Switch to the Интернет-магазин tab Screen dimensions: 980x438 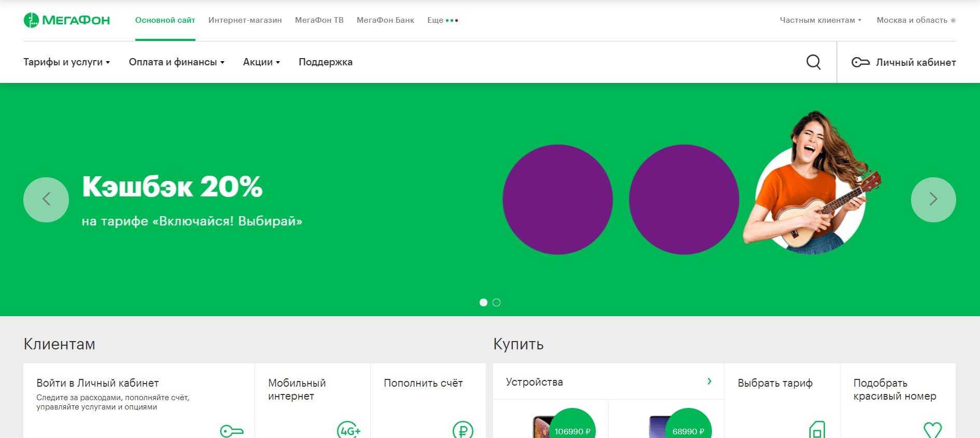point(245,20)
